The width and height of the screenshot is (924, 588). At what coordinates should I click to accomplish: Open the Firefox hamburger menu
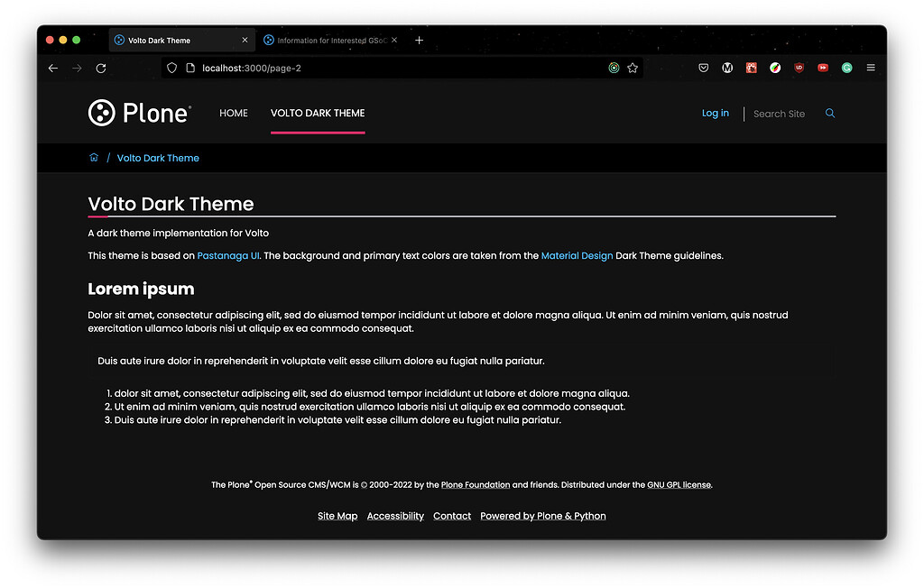coord(870,67)
